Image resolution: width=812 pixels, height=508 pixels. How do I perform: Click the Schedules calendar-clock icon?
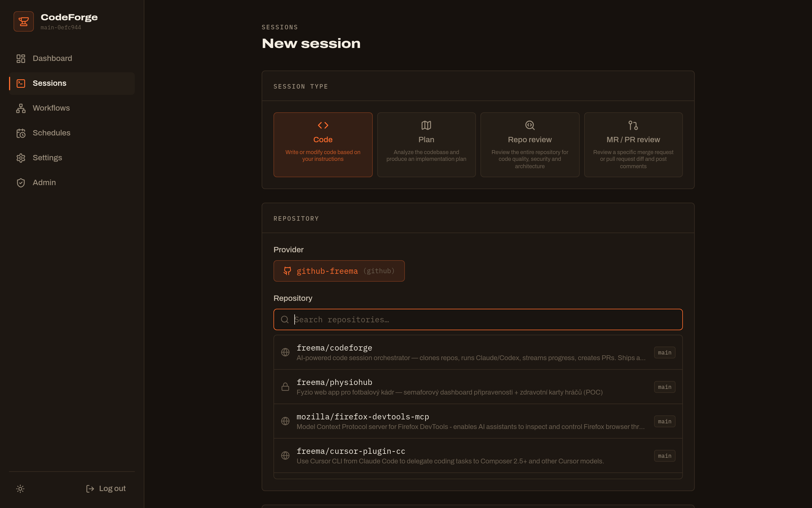pyautogui.click(x=21, y=133)
